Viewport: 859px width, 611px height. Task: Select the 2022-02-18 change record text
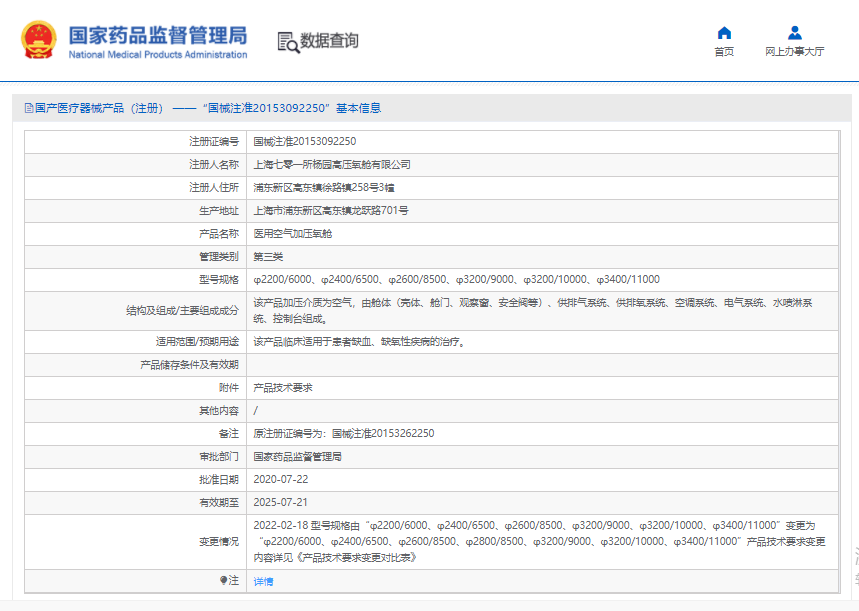(x=539, y=541)
